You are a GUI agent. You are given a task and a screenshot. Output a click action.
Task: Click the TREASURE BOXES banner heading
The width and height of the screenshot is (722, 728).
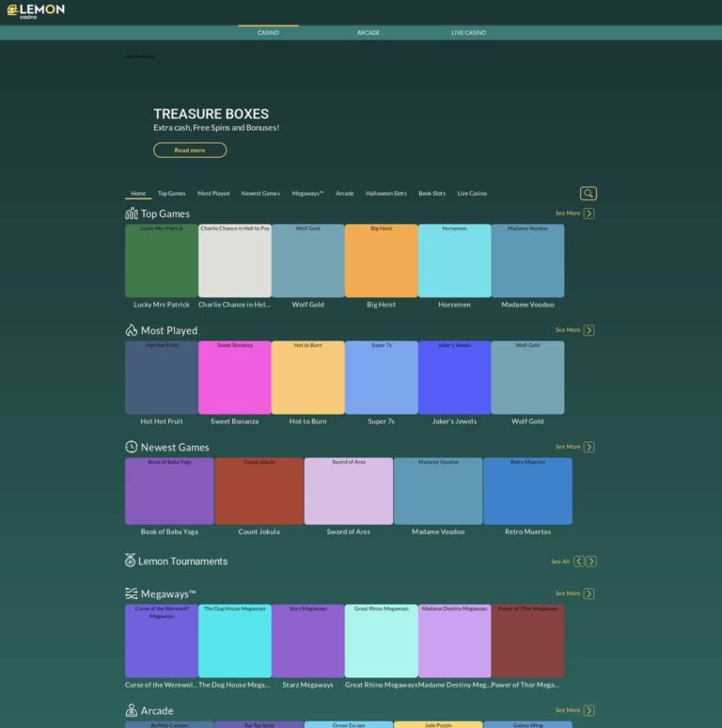coord(212,114)
